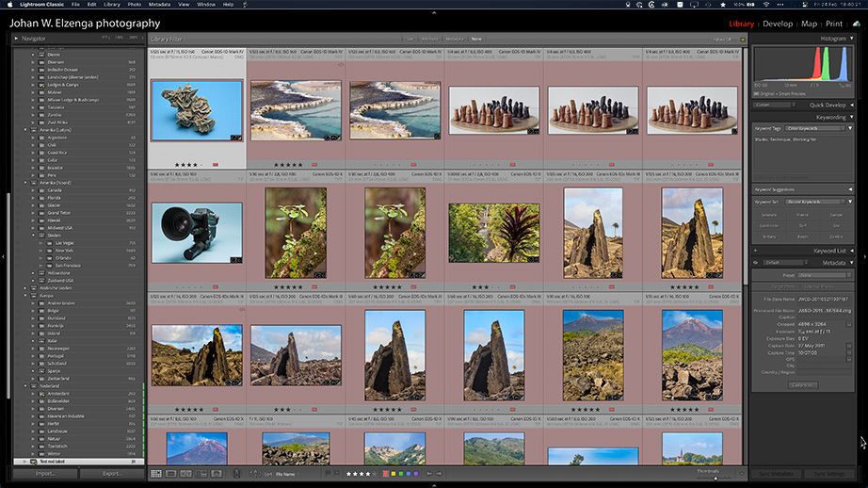The height and width of the screenshot is (488, 868).
Task: Click the red color label swatch
Action: coord(386,474)
